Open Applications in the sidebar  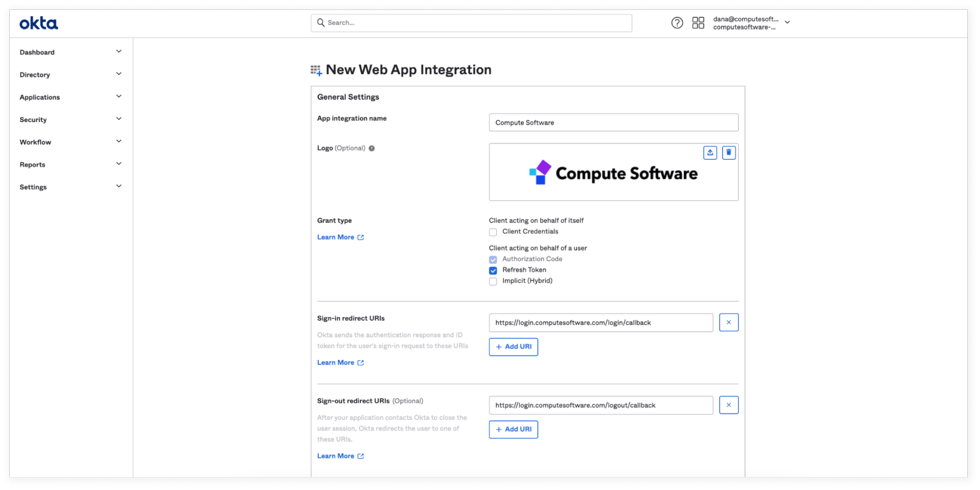click(x=40, y=98)
